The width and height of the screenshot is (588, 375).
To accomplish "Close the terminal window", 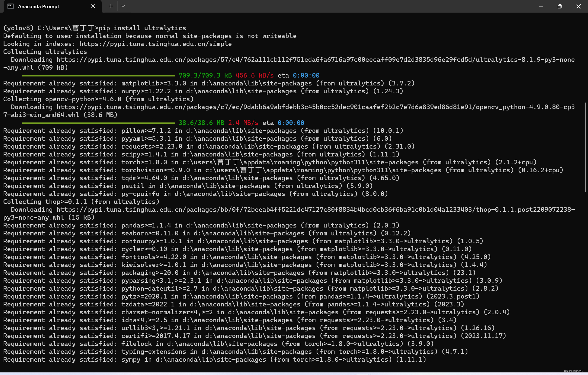I will pyautogui.click(x=578, y=6).
